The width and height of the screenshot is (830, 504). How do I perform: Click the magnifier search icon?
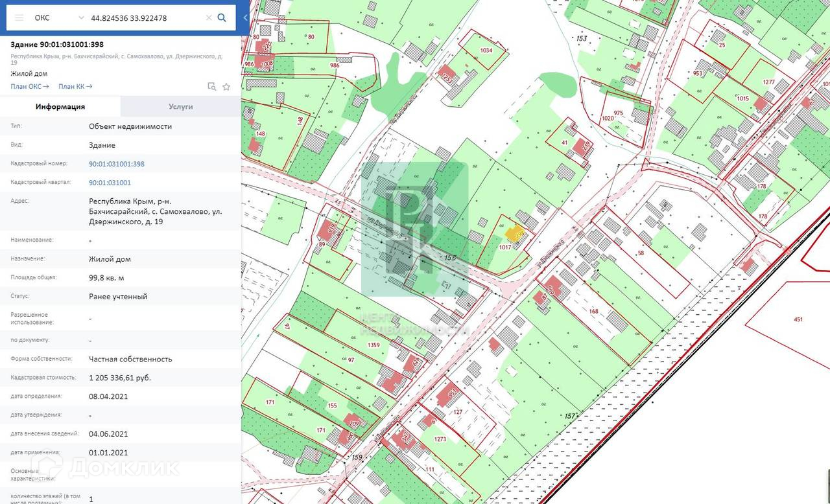click(222, 17)
